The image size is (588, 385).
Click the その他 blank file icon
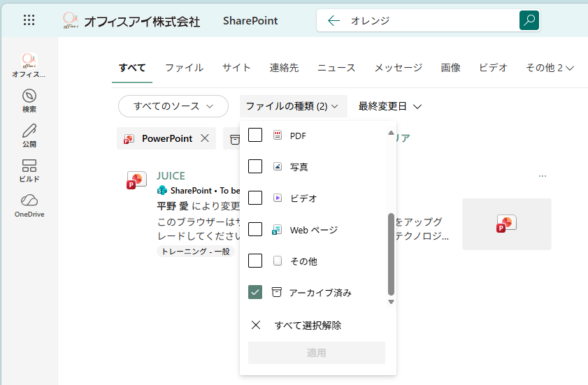[278, 261]
